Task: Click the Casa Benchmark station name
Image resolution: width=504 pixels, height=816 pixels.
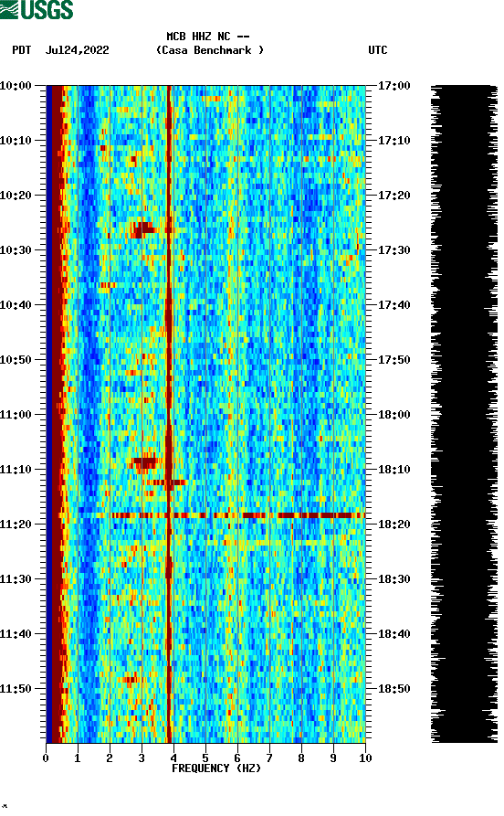Action: [210, 50]
